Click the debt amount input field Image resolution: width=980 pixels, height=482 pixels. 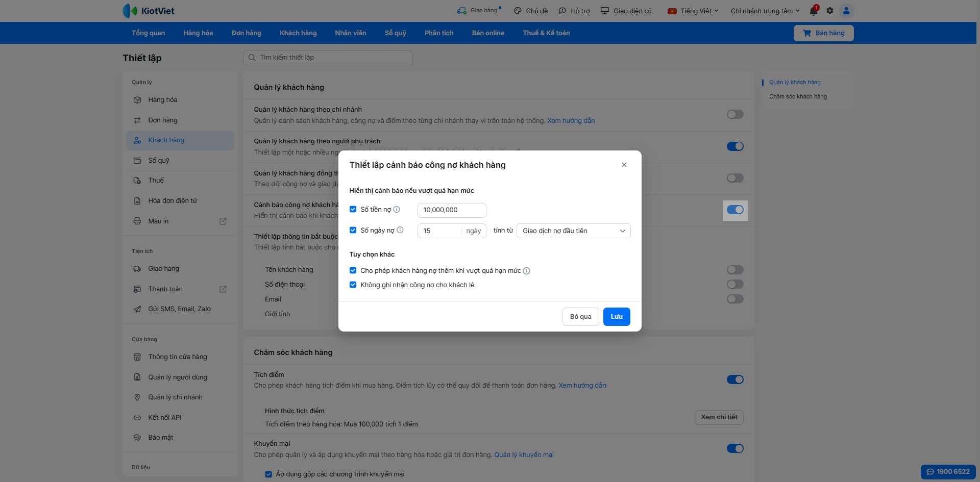[451, 210]
